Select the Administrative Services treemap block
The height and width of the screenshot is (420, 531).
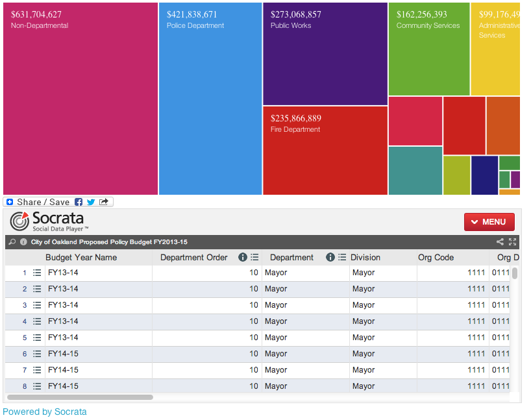pos(495,49)
